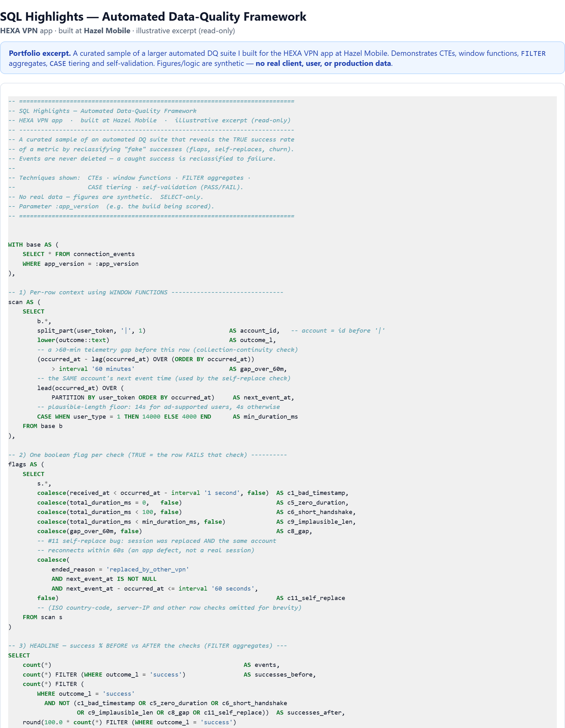Click the 'coalesce(total_duration_ms < 100, false)' expression
The width and height of the screenshot is (565, 728).
pos(109,512)
